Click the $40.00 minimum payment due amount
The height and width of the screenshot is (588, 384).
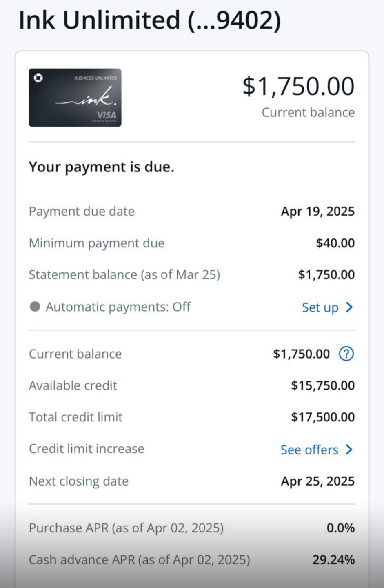click(335, 243)
